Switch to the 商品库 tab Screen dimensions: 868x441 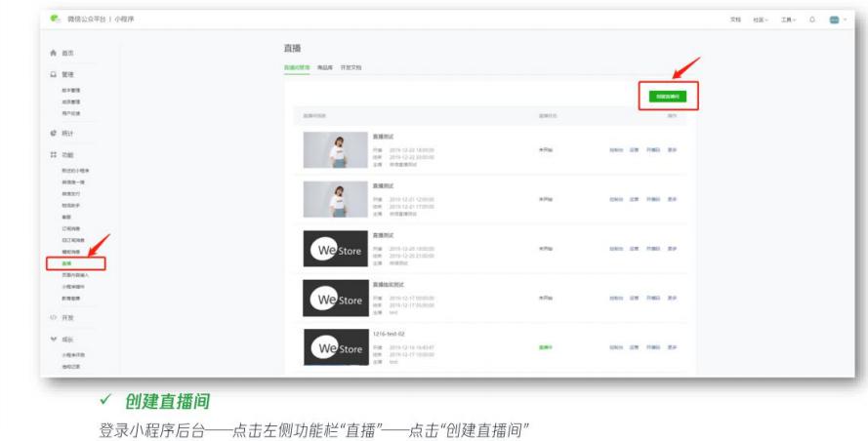click(x=325, y=68)
